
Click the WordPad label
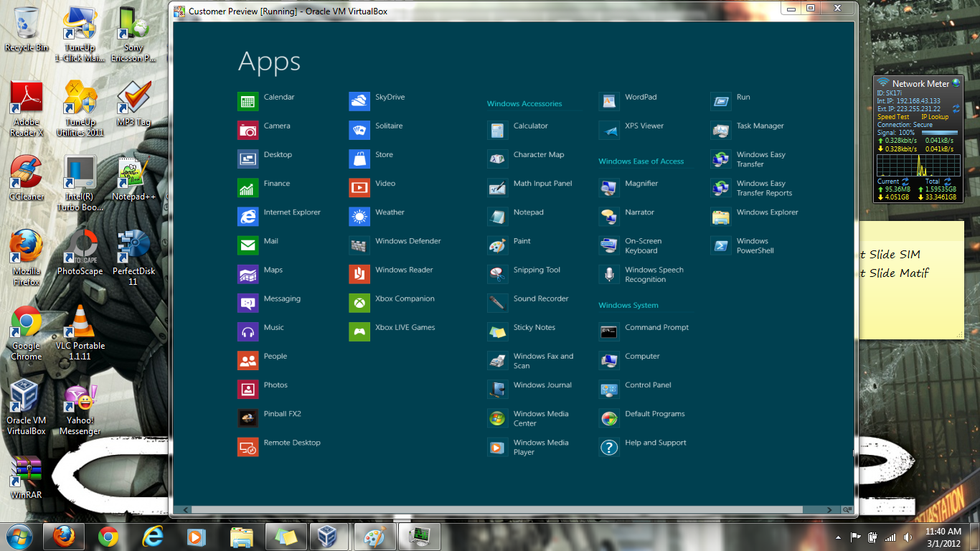[641, 97]
